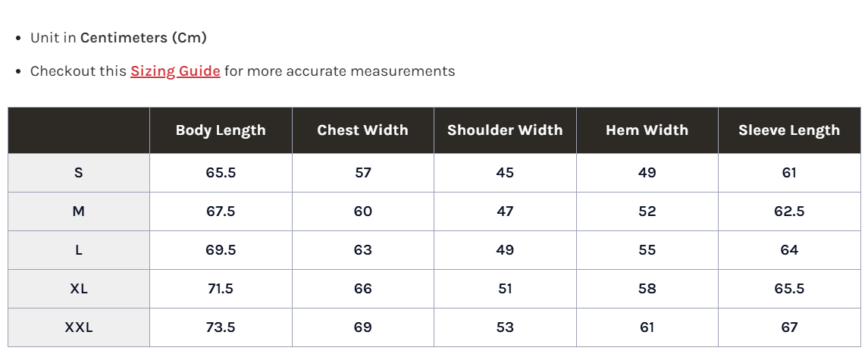The image size is (868, 357).
Task: Select the XL size row label
Action: (x=79, y=289)
